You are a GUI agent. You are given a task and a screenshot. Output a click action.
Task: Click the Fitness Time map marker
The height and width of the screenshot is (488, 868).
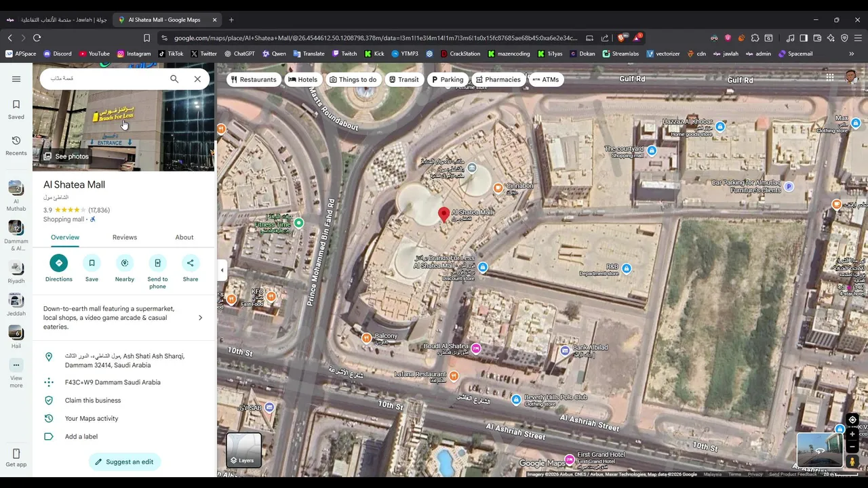click(x=299, y=222)
